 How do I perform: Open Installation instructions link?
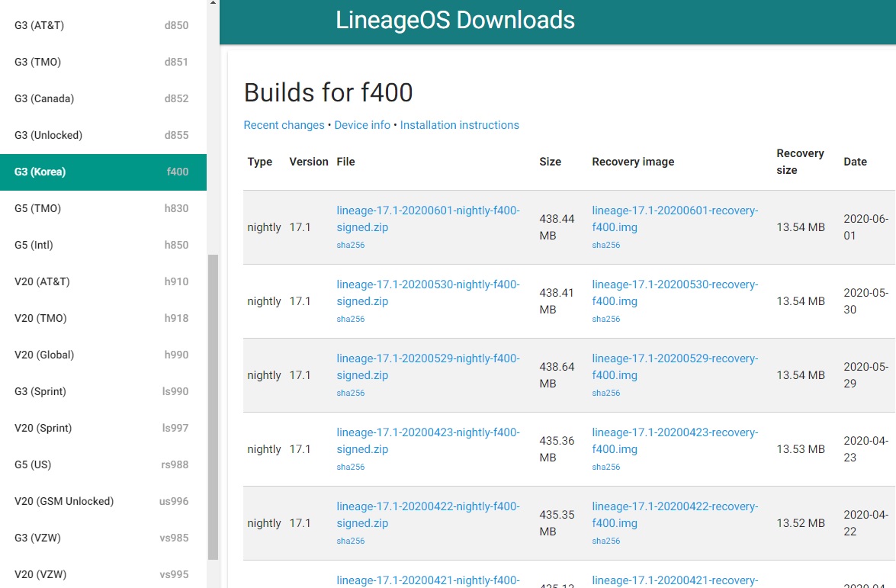459,125
